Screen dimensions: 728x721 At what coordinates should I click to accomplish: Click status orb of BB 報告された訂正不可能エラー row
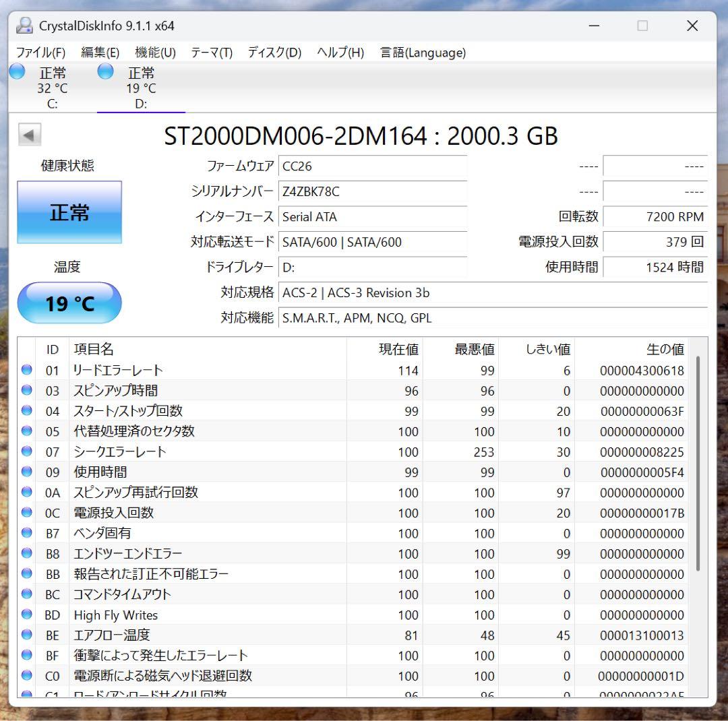tap(27, 574)
